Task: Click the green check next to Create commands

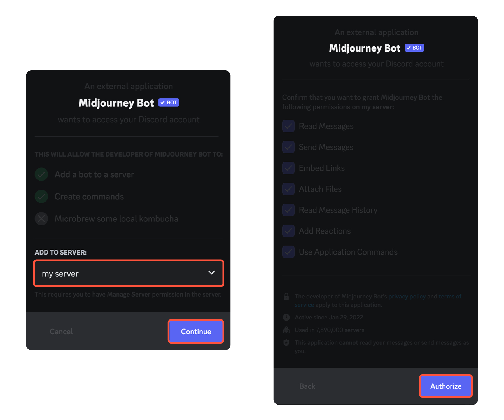Action: point(41,197)
